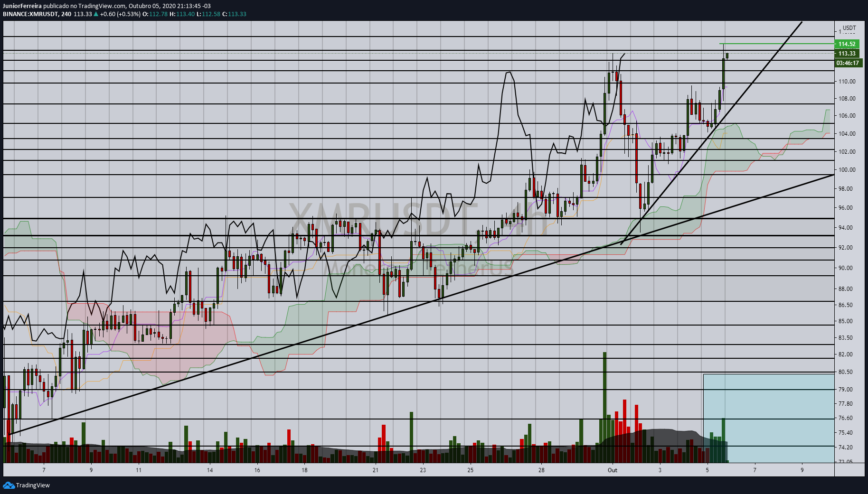Select the 113.33 current price label
The height and width of the screenshot is (494, 868).
click(847, 54)
